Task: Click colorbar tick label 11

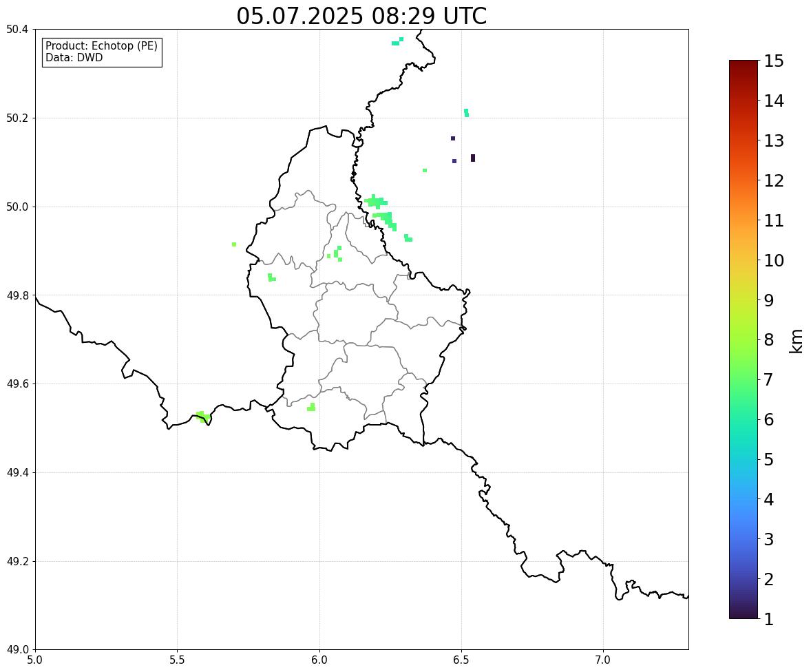Action: coord(774,220)
